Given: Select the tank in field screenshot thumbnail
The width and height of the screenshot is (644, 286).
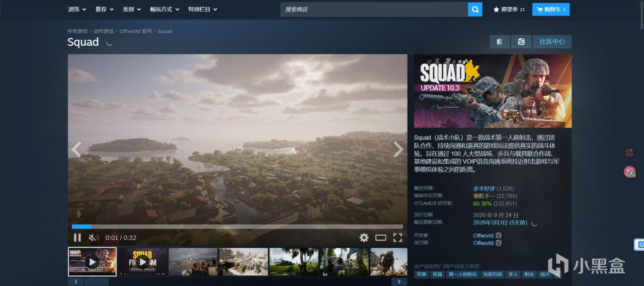Looking at the screenshot, I should click(x=294, y=261).
